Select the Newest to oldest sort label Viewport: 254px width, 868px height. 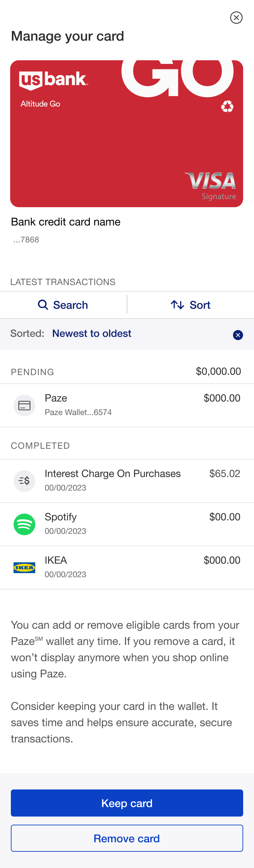coord(92,333)
